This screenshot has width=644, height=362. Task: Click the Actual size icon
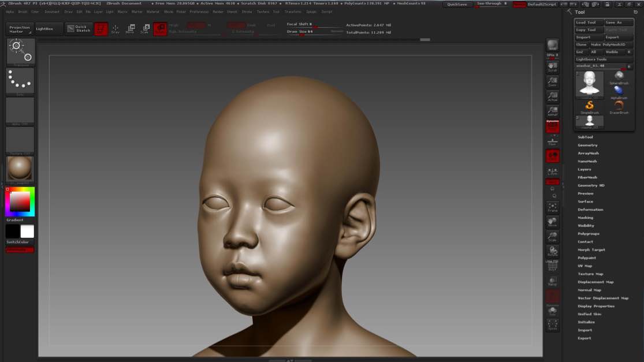553,96
